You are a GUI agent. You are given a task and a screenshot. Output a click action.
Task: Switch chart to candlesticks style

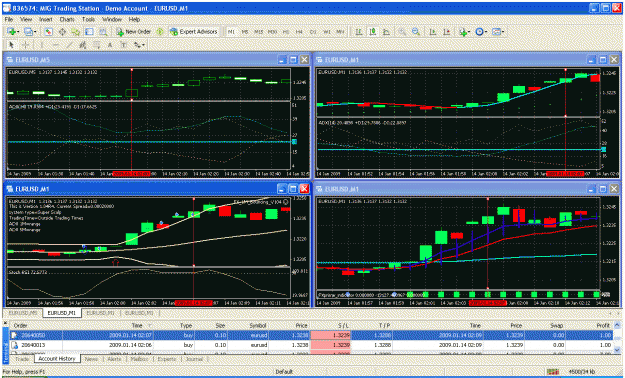tap(373, 32)
